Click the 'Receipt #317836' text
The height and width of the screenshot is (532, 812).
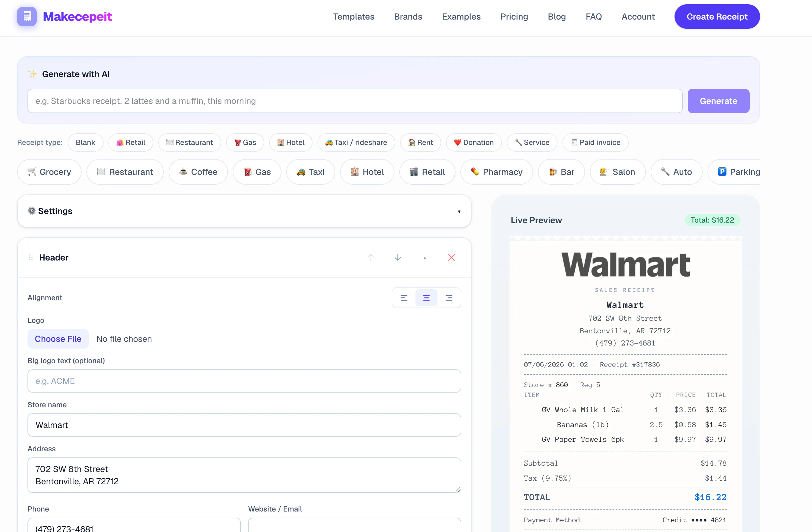coord(630,365)
